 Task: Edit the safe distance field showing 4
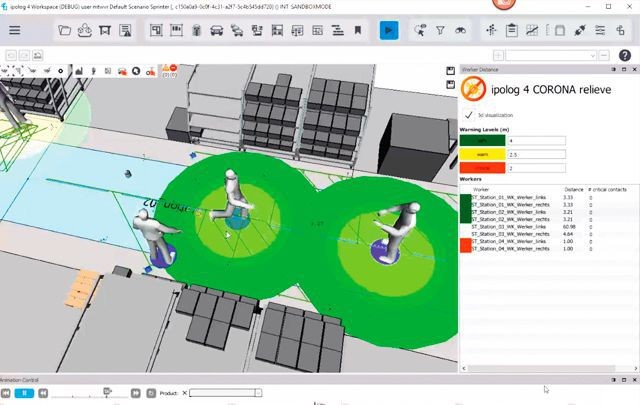pos(536,141)
